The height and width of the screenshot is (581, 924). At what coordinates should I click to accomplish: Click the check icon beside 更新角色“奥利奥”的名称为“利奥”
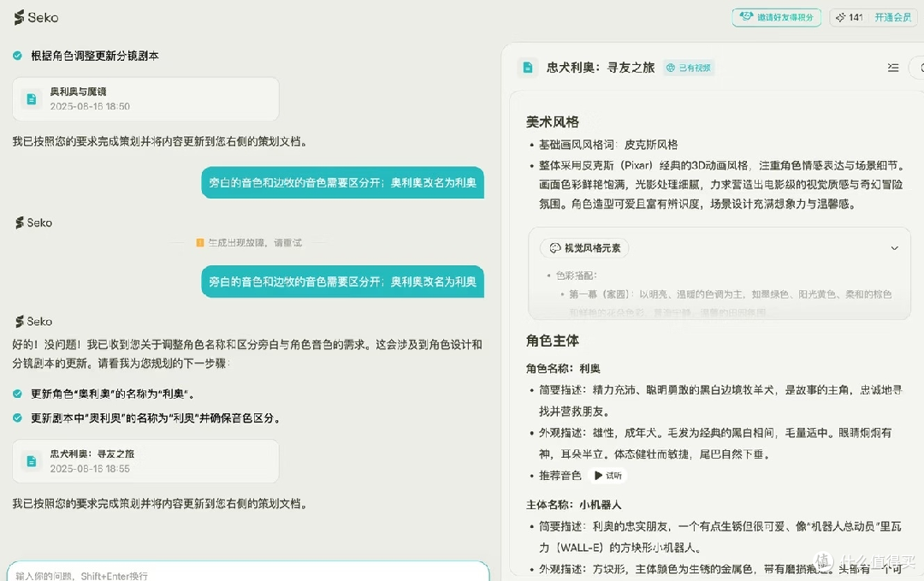tap(18, 394)
